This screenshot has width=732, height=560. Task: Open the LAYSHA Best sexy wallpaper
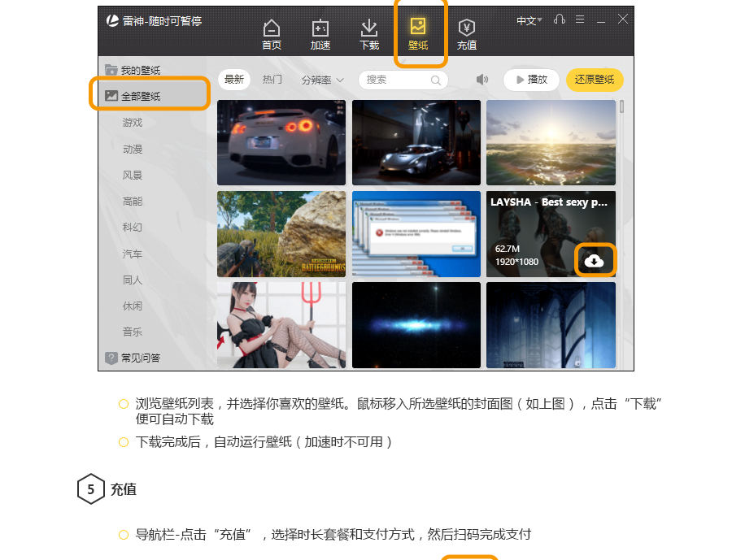pos(551,234)
